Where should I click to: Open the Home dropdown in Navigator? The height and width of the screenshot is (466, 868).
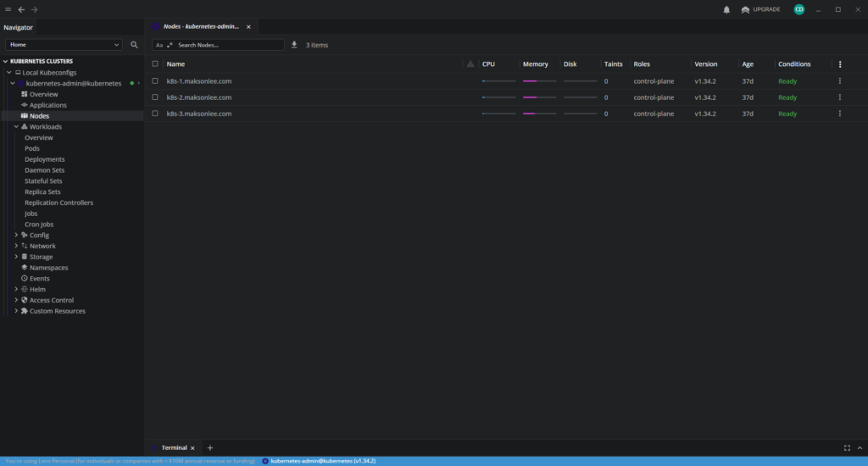point(64,44)
